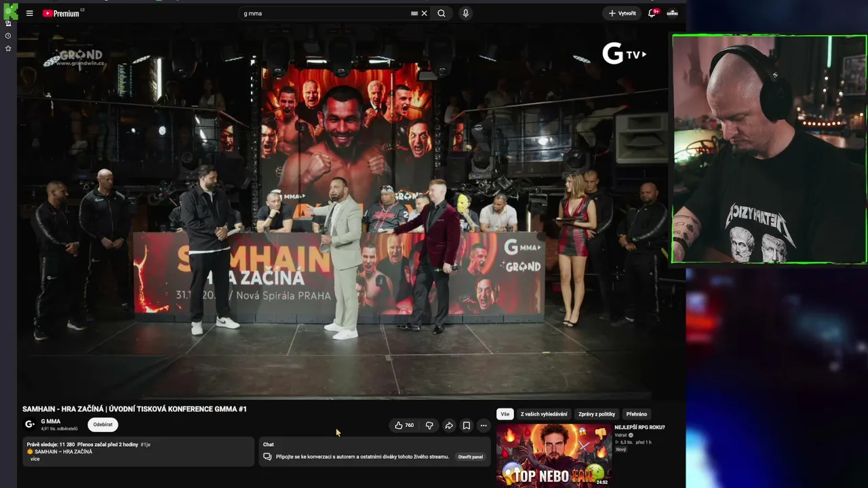Open the G MMA channel name link
The width and height of the screenshot is (868, 488).
(51, 422)
